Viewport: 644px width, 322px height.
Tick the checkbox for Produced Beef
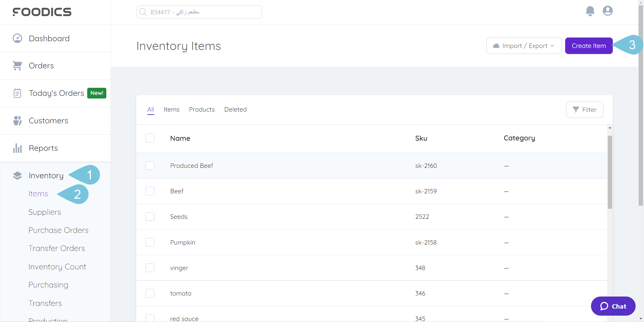[150, 166]
